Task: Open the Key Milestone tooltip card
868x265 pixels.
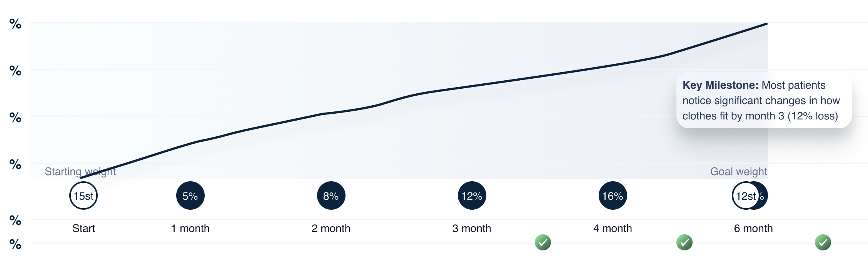Action: tap(764, 100)
